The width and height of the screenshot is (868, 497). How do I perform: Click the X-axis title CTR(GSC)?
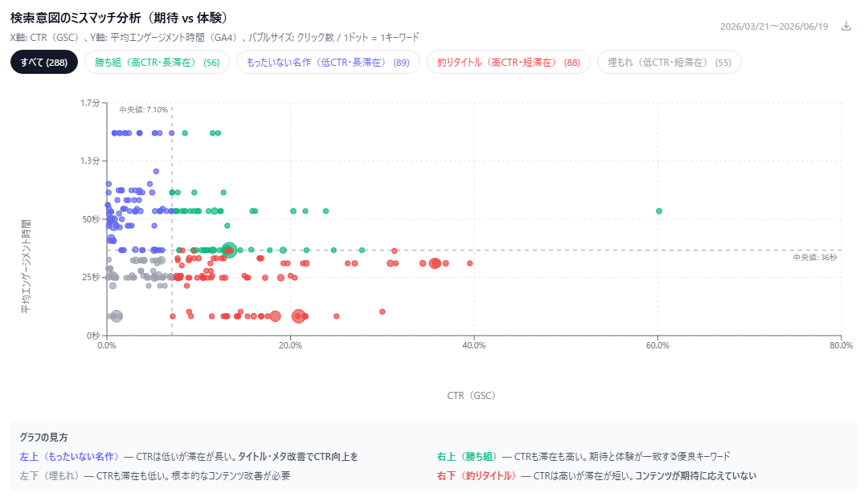tap(471, 396)
